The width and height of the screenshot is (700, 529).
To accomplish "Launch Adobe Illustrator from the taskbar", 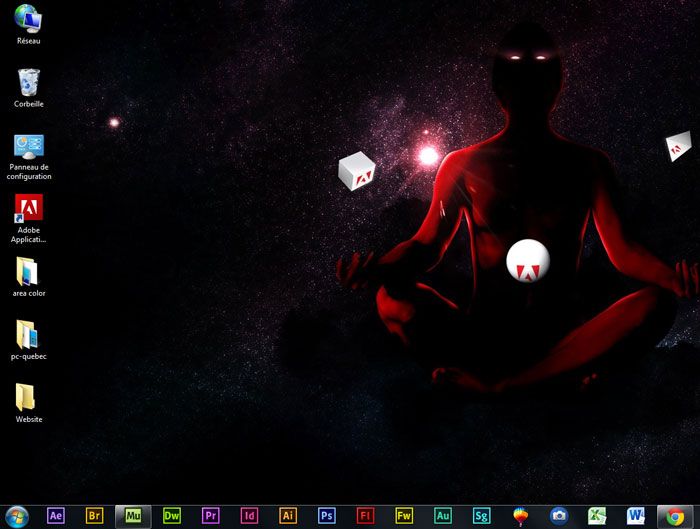I will click(x=288, y=516).
